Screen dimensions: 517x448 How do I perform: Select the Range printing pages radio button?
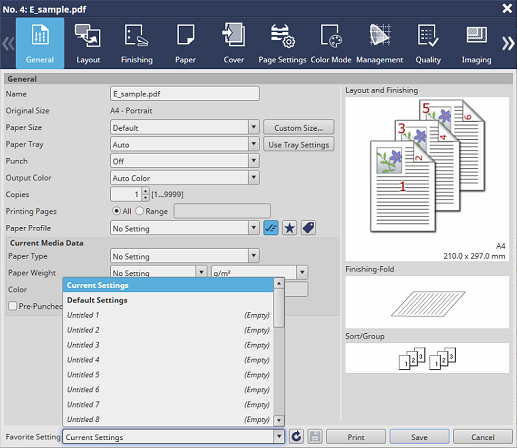(x=139, y=211)
